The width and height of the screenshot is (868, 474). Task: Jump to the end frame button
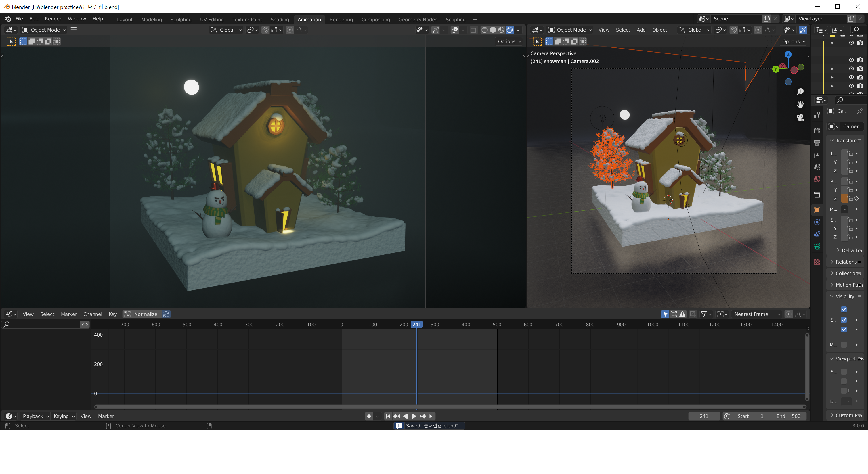click(x=432, y=416)
